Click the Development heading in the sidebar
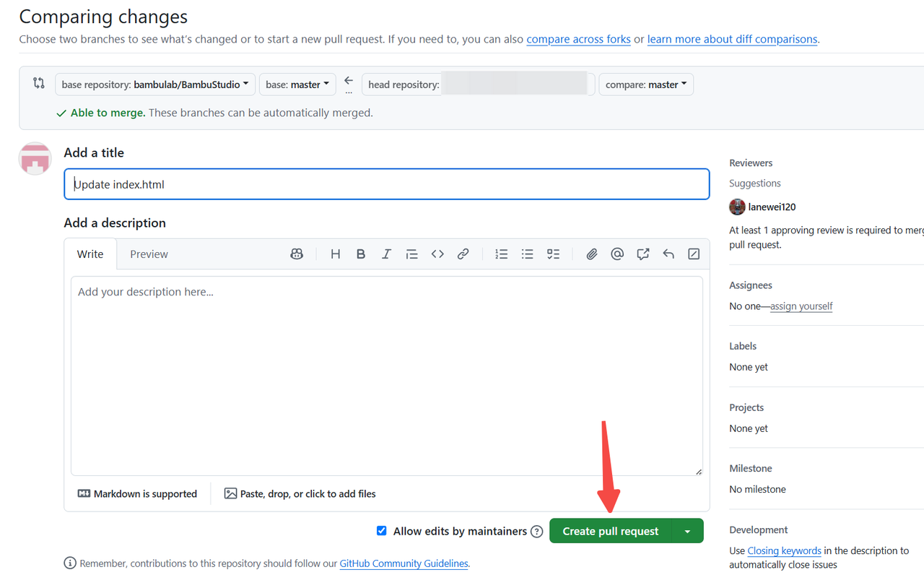924x575 pixels. pyautogui.click(x=759, y=529)
